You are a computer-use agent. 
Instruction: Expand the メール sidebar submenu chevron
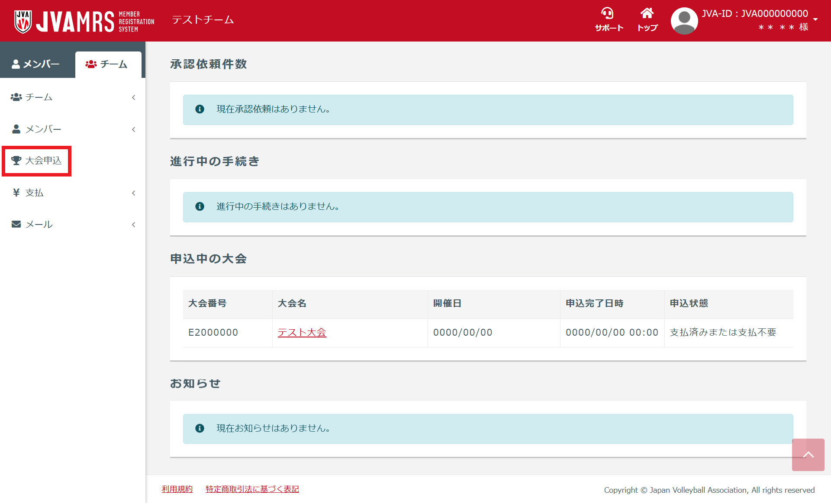tap(134, 225)
